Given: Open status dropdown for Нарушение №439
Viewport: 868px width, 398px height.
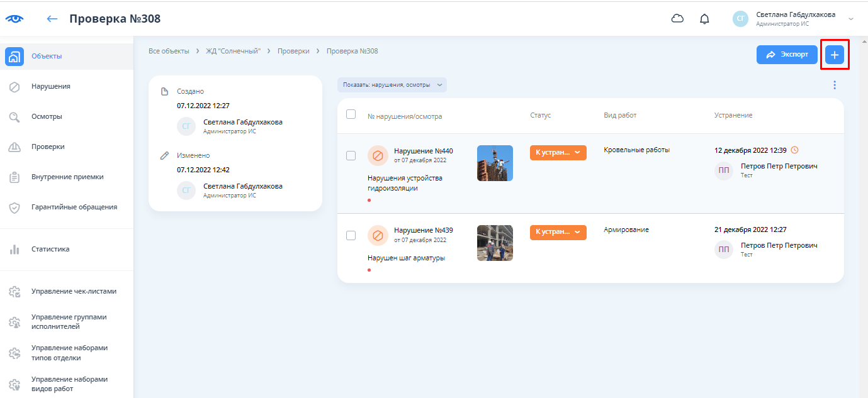Looking at the screenshot, I should [x=558, y=233].
